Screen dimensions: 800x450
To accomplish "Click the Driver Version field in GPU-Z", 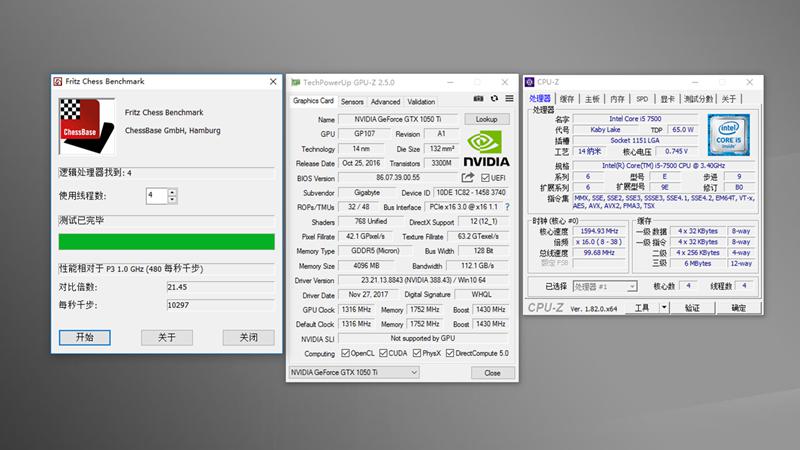I will [x=423, y=280].
